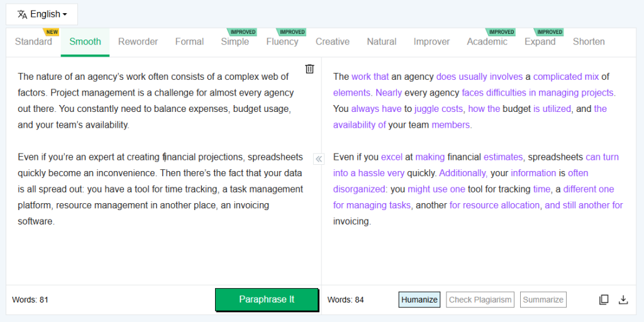Screen dimensions: 644x322
Task: Choose the Shorten mode tab
Action: pyautogui.click(x=589, y=42)
